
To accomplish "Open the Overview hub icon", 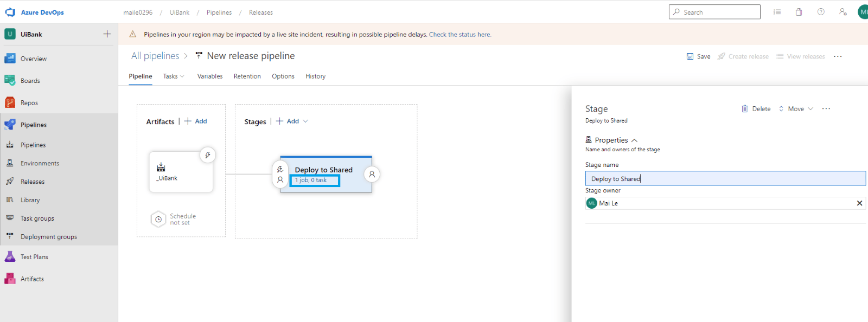I will click(x=10, y=59).
